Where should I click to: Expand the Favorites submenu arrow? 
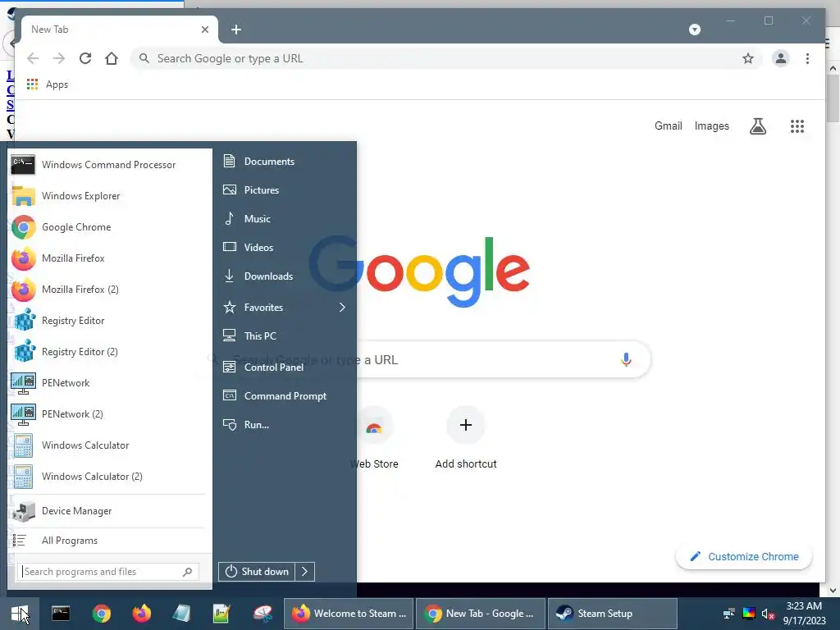(x=342, y=308)
